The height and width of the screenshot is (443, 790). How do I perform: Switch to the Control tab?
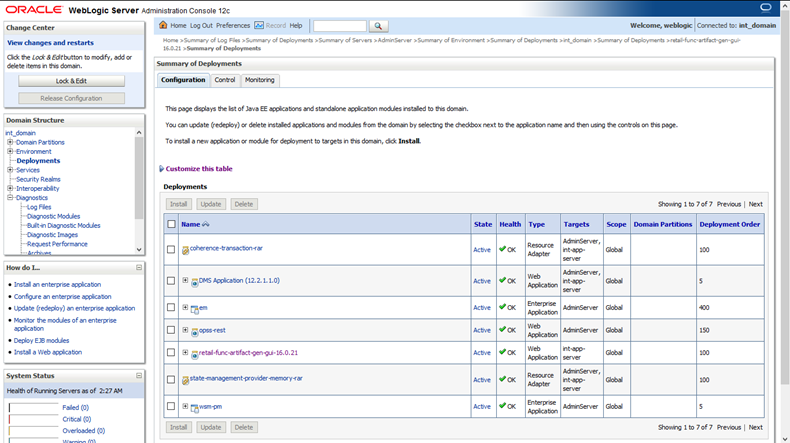pos(225,80)
